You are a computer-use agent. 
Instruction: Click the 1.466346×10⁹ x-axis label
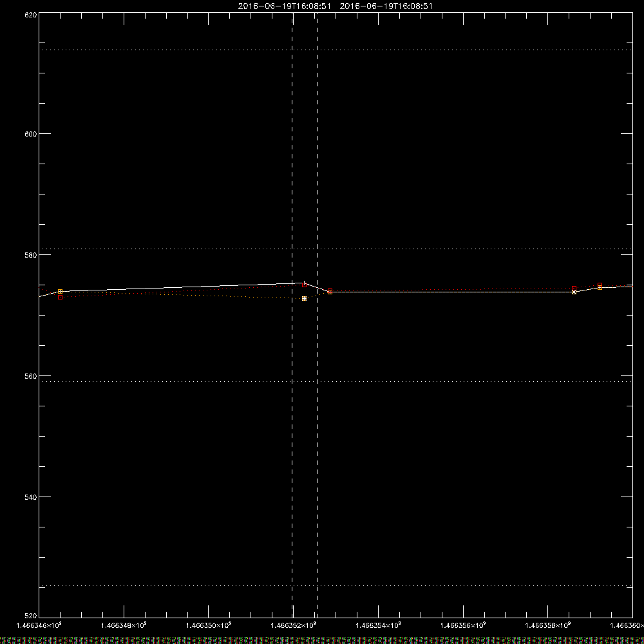[39, 625]
